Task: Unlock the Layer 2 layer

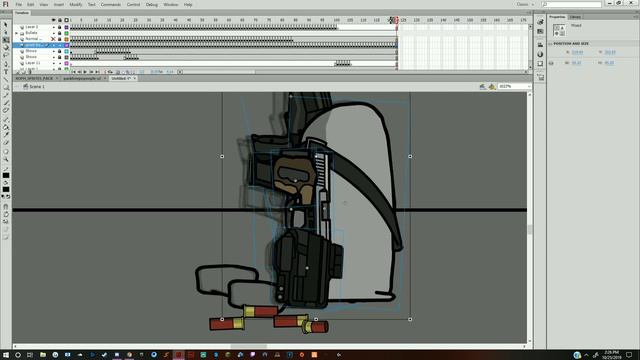Action: 60,27
